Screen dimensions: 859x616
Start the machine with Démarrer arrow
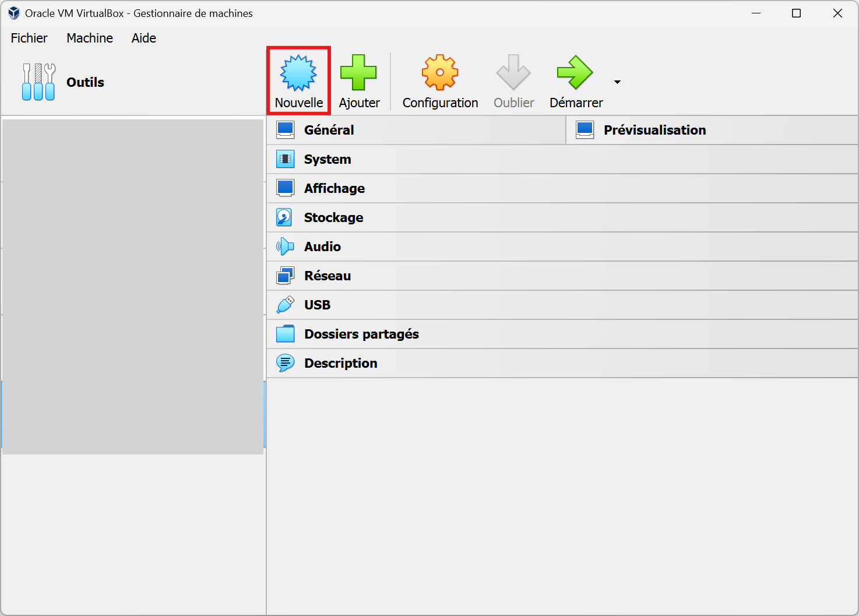point(575,72)
